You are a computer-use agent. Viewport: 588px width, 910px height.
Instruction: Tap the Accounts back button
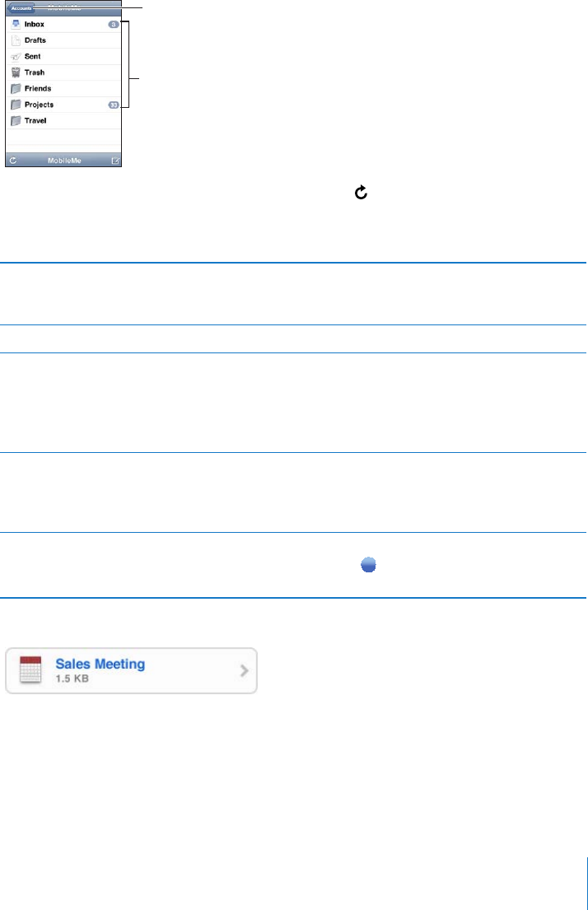click(x=21, y=9)
